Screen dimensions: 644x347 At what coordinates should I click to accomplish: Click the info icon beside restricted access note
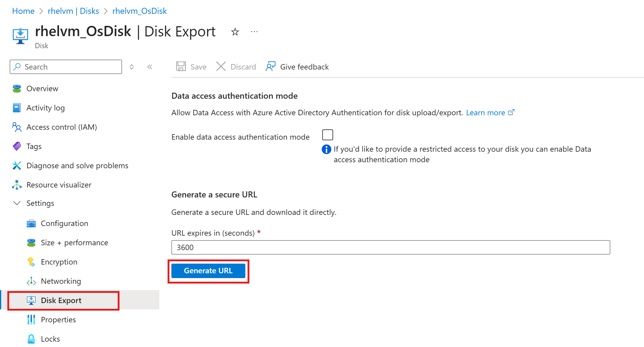tap(326, 149)
